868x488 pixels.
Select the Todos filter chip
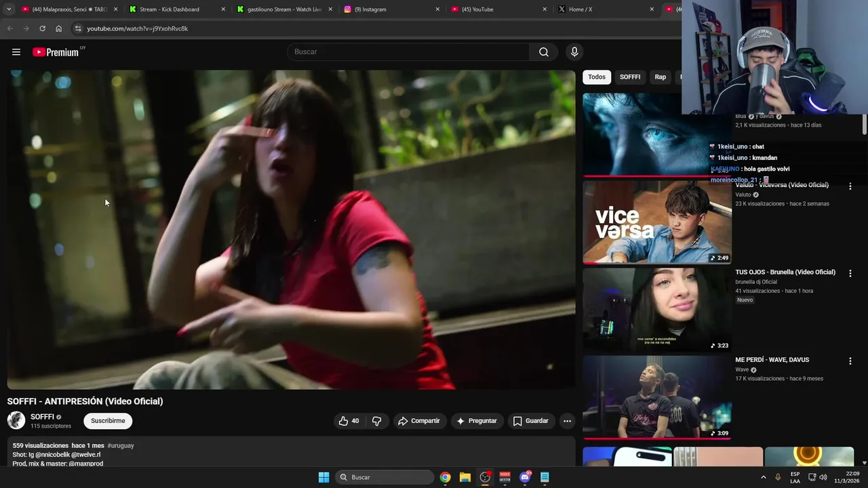tap(597, 77)
